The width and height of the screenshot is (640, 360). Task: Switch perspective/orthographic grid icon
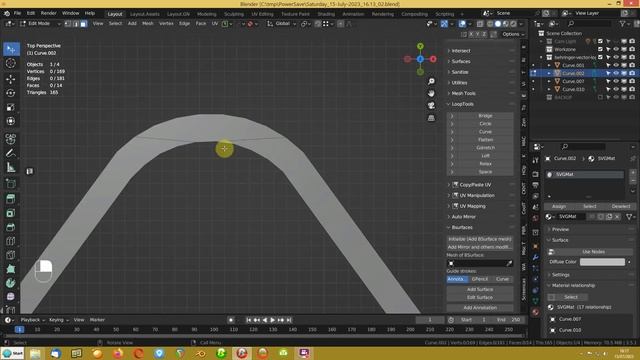tap(431, 118)
